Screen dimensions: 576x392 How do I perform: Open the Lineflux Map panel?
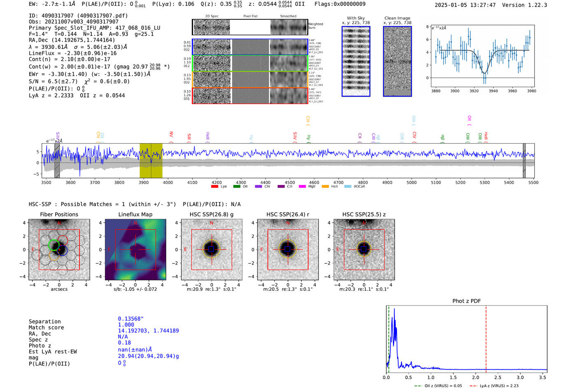(135, 250)
